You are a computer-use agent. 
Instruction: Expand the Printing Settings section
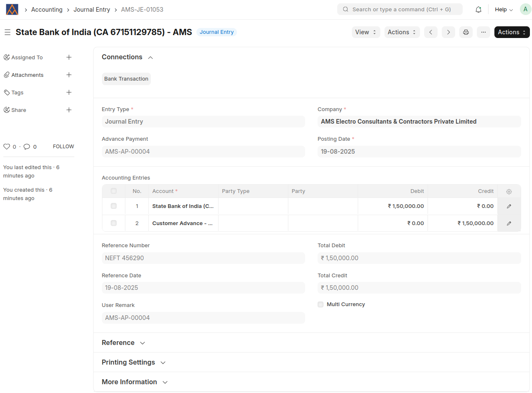coord(134,362)
